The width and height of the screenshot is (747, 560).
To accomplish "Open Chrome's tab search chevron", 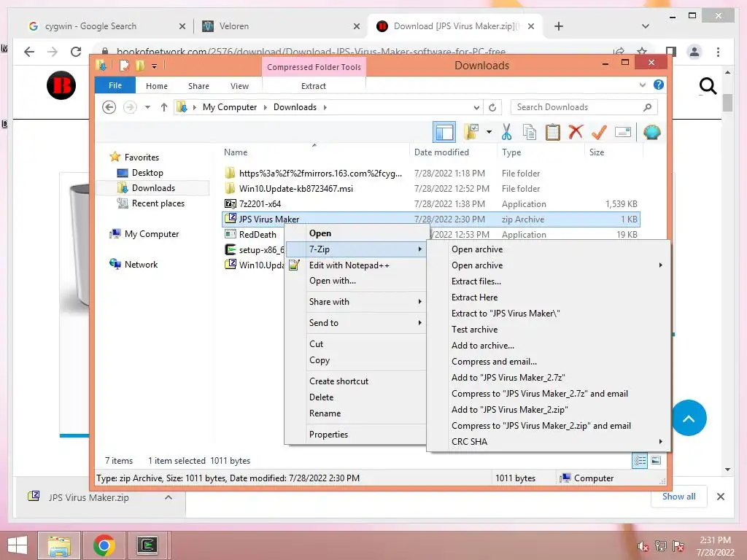I will point(646,26).
